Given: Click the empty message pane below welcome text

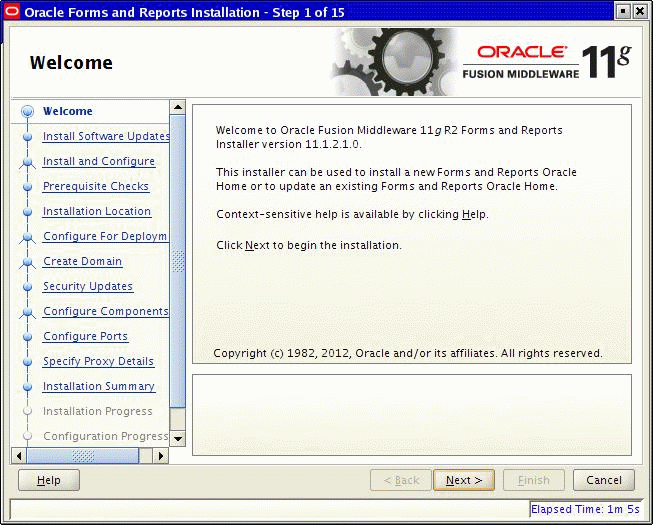Looking at the screenshot, I should (412, 415).
